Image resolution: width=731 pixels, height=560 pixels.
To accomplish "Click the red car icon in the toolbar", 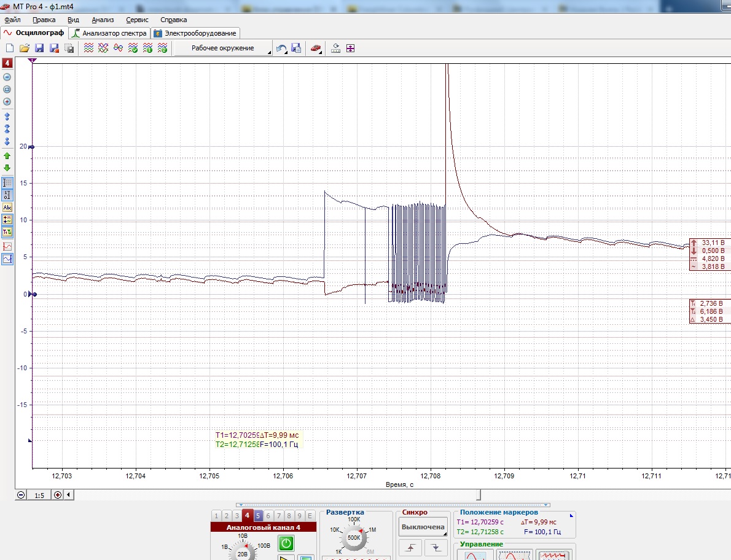I will [x=316, y=48].
